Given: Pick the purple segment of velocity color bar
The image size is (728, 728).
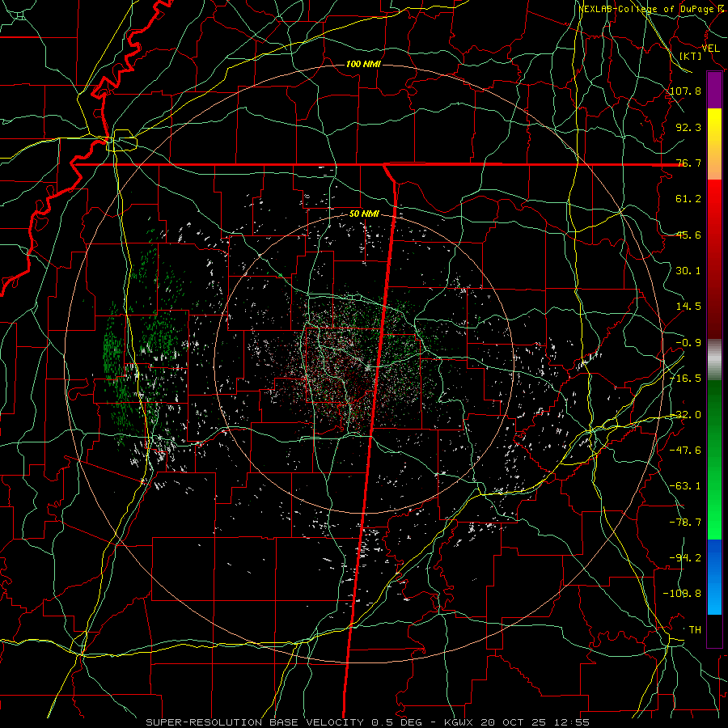Looking at the screenshot, I should point(714,90).
